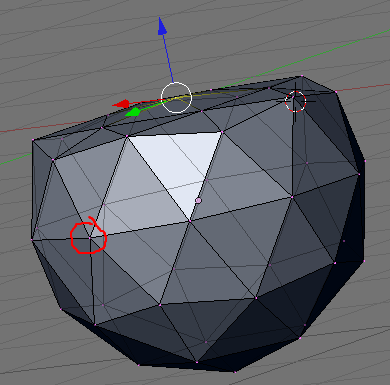Screen dimensions: 390x385
Task: Select the bottom vertex of the white face
Action: (190, 221)
